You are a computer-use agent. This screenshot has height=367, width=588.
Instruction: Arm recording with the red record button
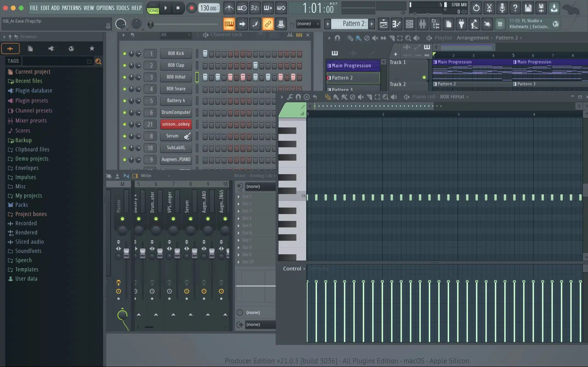click(x=191, y=8)
